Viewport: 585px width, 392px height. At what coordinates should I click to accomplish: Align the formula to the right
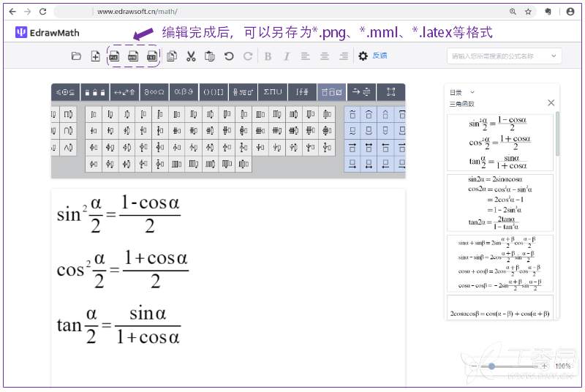344,56
